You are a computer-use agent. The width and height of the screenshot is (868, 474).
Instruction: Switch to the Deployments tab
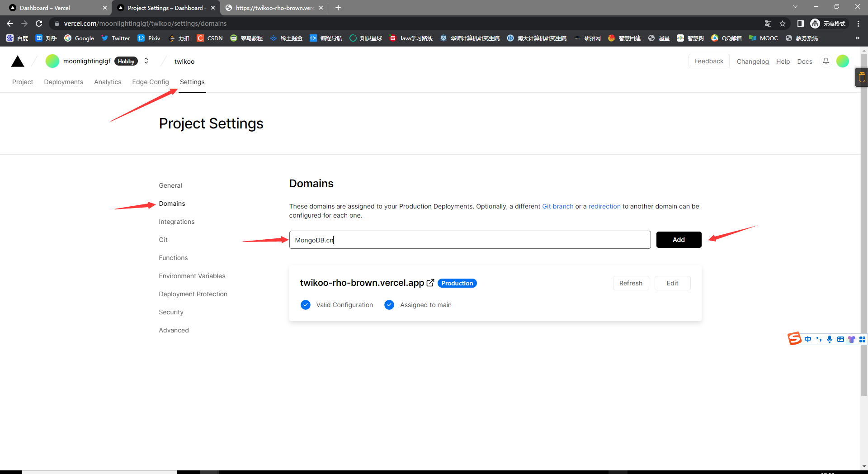tap(63, 82)
